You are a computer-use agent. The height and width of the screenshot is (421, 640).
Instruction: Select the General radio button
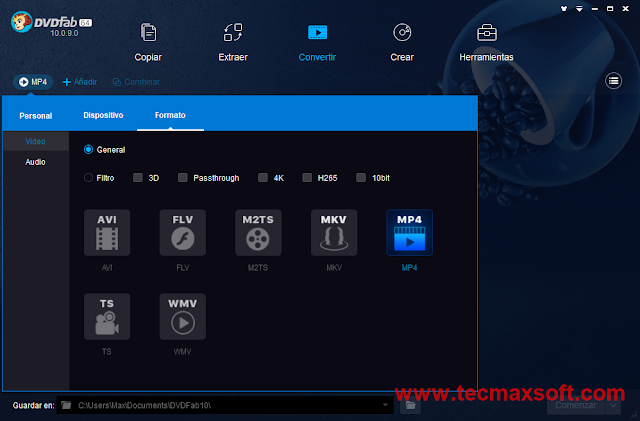(88, 149)
